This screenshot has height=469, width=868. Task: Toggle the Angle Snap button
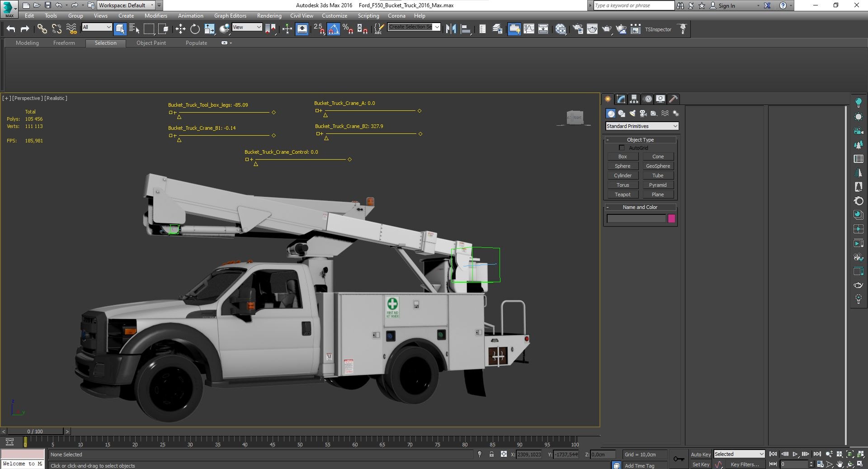click(333, 29)
